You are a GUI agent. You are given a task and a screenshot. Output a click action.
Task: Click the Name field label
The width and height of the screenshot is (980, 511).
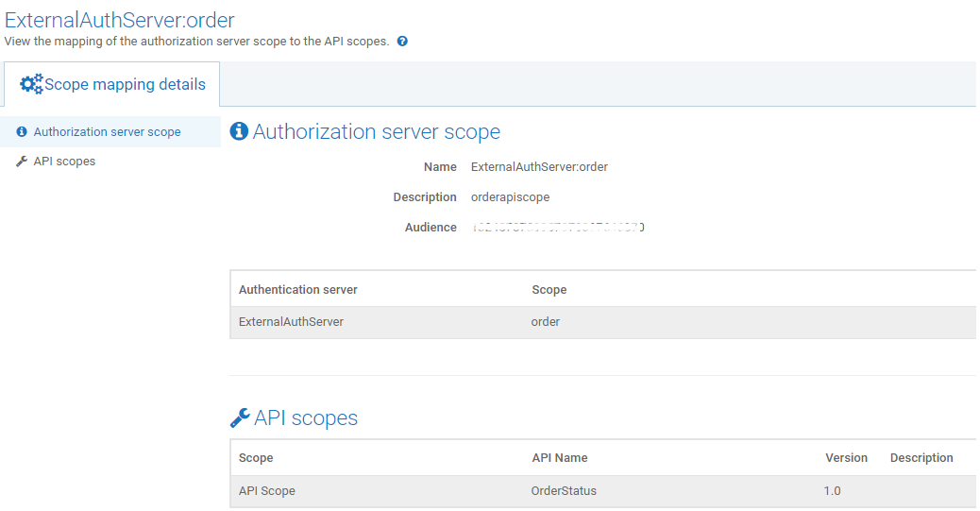[x=440, y=167]
